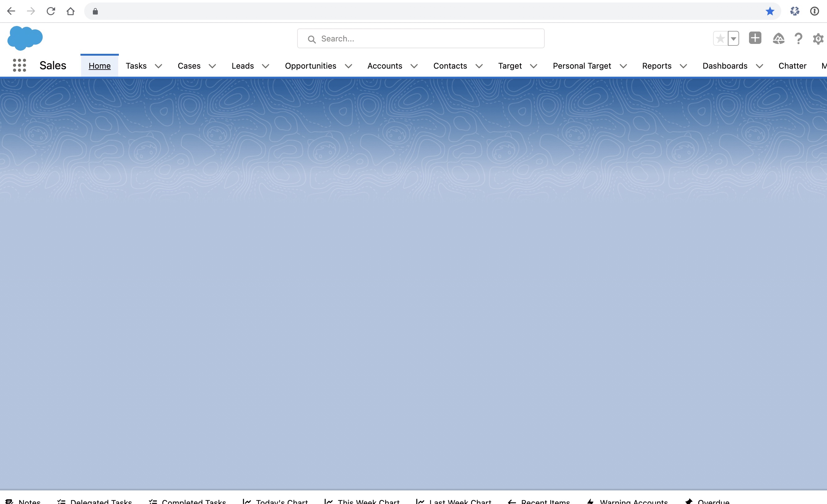
Task: Go to browser home page icon
Action: (x=71, y=11)
